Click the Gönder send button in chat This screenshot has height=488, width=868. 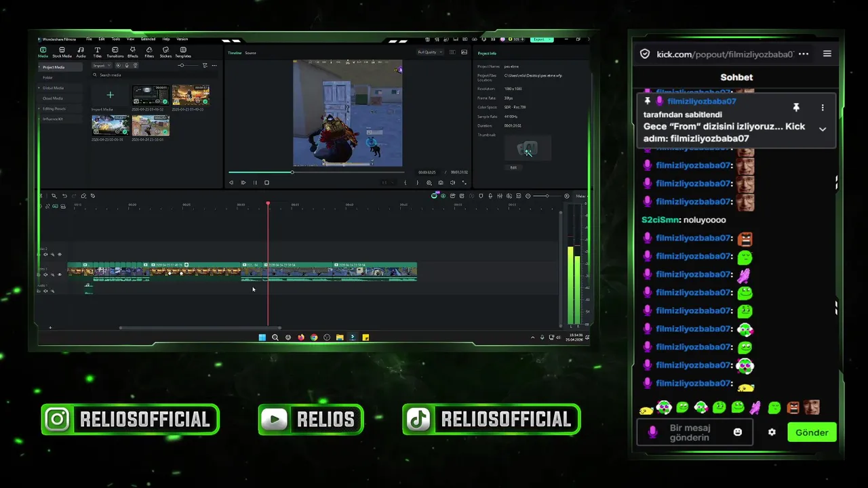click(x=812, y=432)
